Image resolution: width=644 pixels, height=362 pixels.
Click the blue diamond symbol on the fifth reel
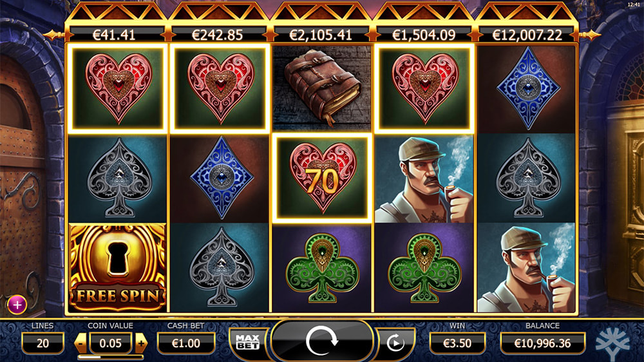coord(527,88)
